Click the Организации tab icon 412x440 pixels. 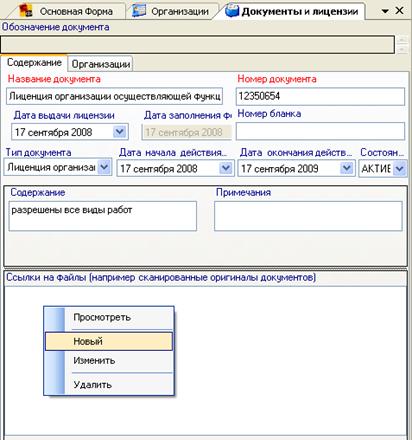[139, 11]
